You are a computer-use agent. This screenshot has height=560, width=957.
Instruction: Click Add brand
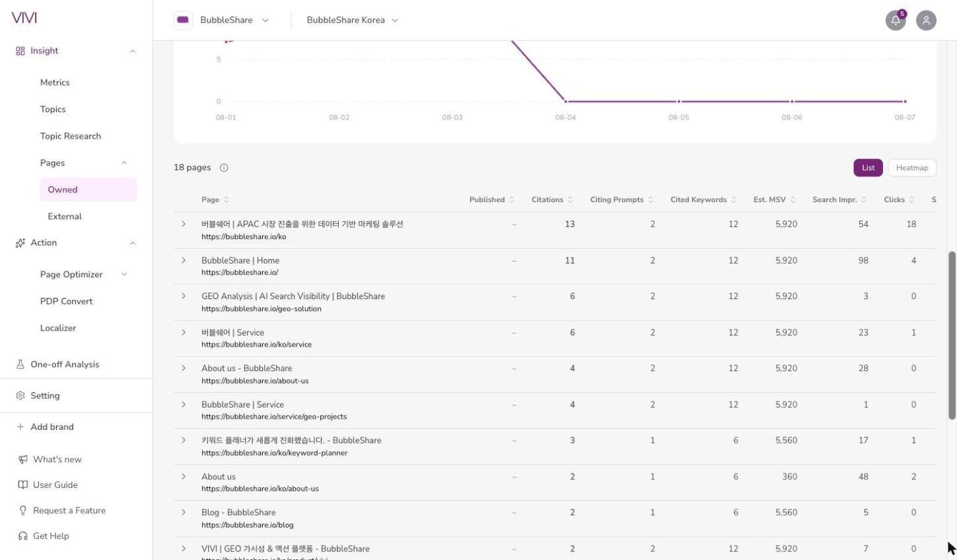click(52, 427)
